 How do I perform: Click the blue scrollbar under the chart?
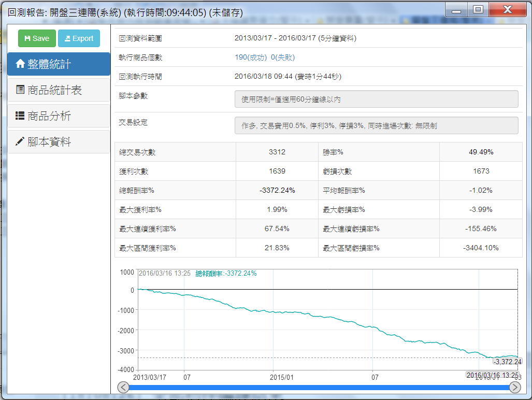click(318, 387)
